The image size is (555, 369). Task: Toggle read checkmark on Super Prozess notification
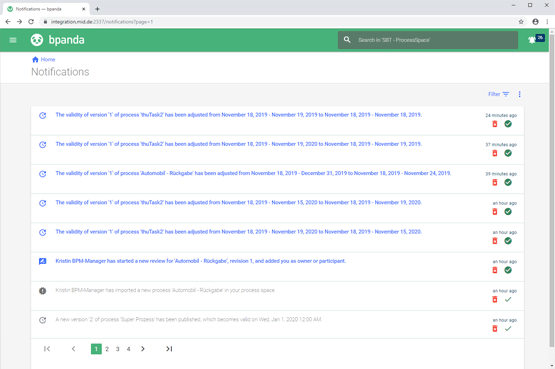pos(508,329)
